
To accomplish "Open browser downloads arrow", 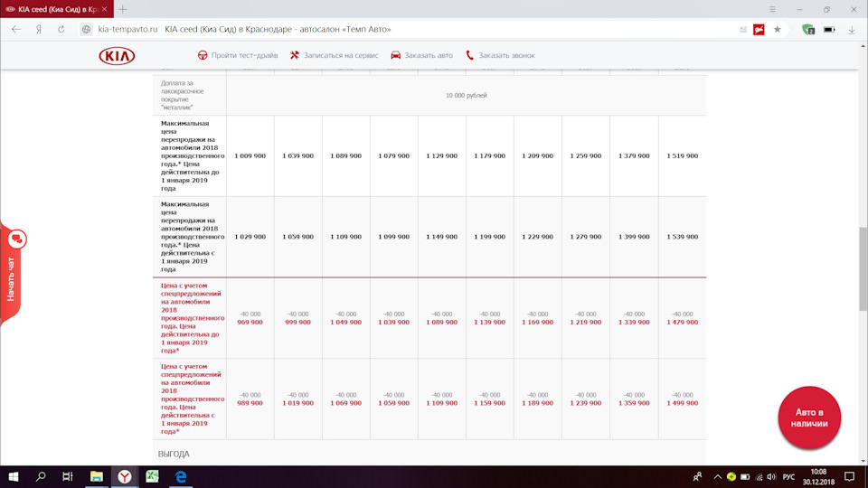I will click(852, 29).
